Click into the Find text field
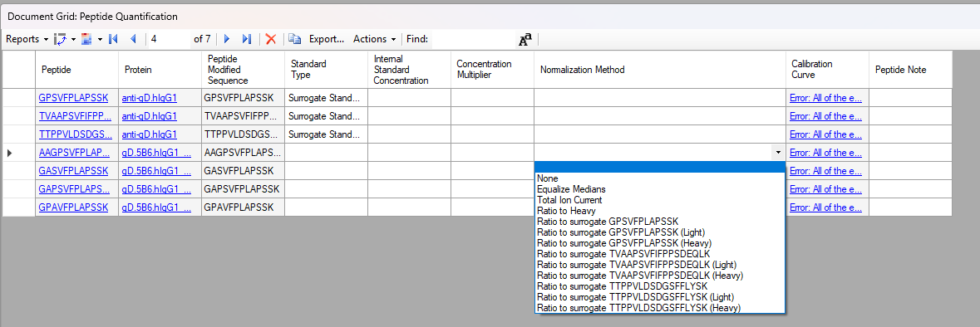 473,39
